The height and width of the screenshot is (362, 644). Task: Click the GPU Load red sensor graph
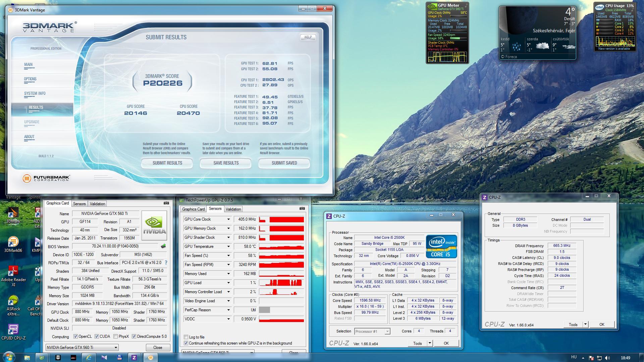281,283
